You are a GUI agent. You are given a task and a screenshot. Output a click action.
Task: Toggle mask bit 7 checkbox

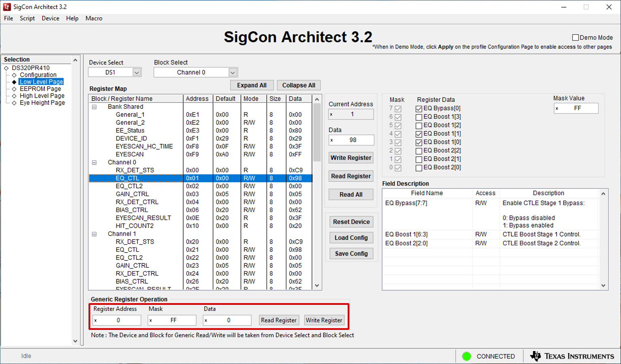tap(398, 109)
